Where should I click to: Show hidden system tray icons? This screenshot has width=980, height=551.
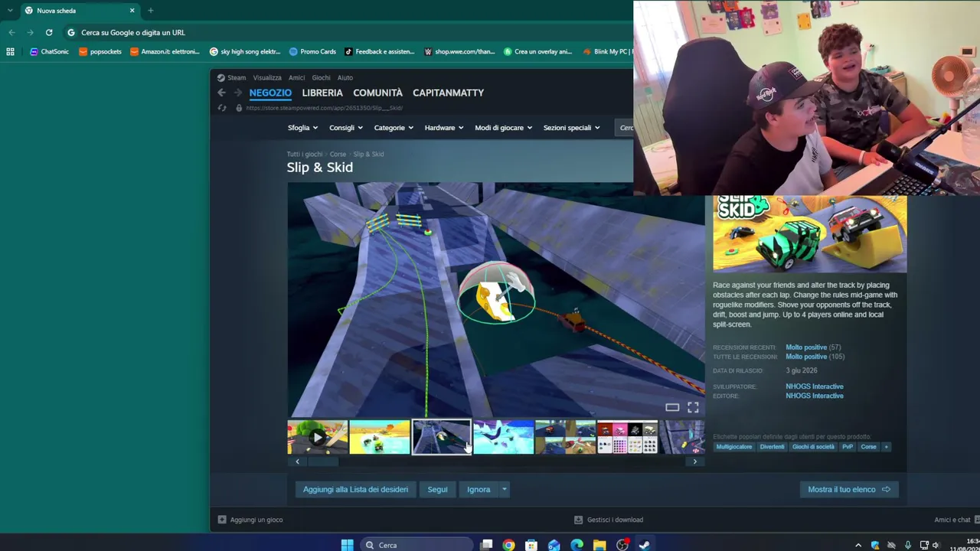click(x=858, y=545)
